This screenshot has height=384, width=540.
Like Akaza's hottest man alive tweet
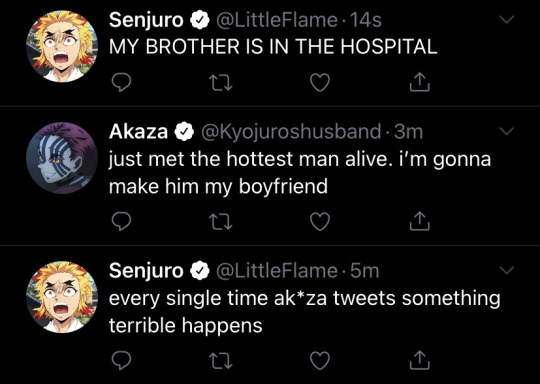tap(320, 222)
